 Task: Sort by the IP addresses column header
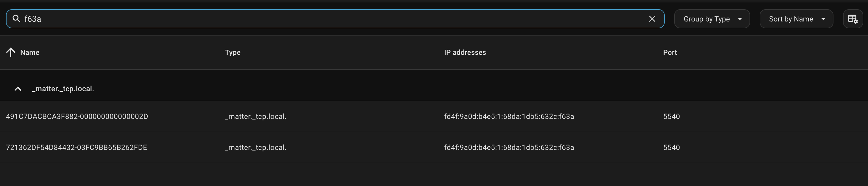tap(465, 52)
